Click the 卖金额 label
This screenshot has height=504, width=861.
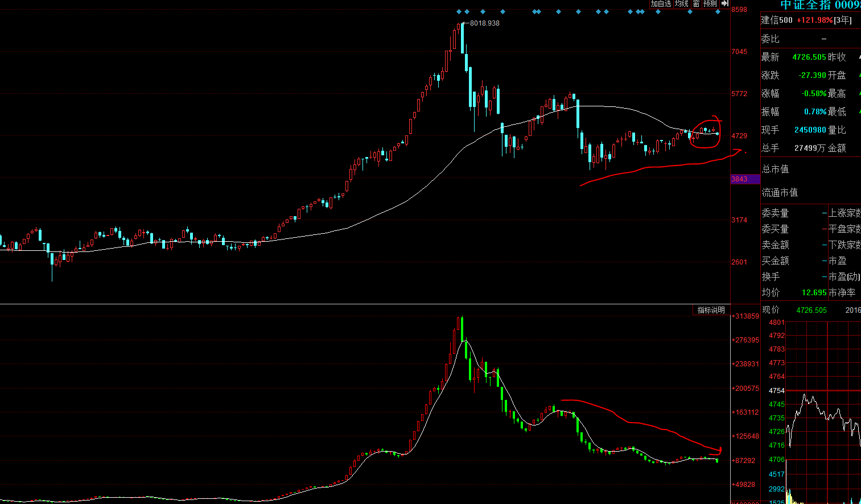(775, 245)
